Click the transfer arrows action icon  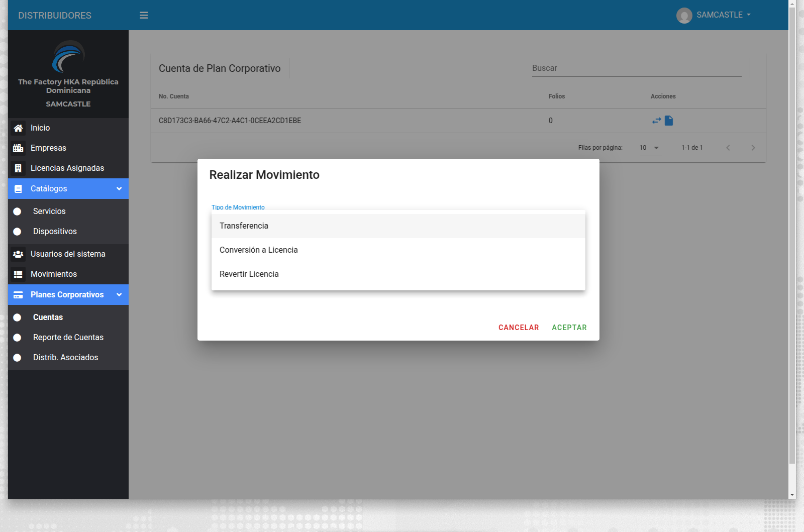[656, 121]
